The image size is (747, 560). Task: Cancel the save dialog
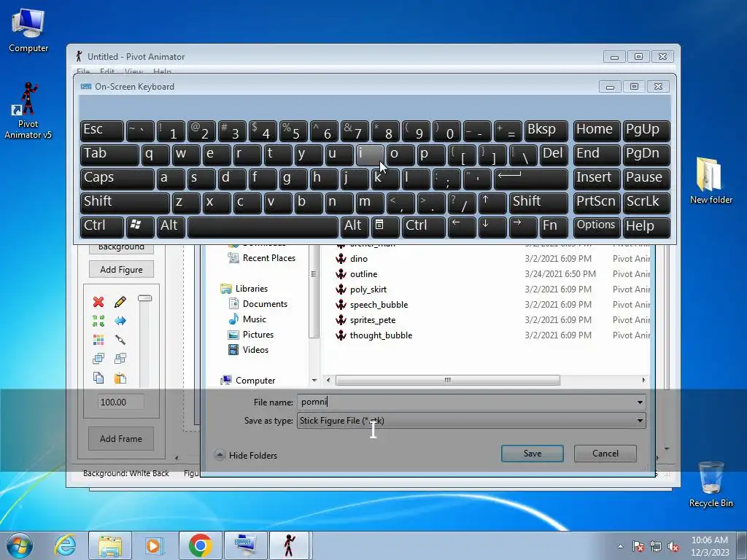click(x=605, y=454)
